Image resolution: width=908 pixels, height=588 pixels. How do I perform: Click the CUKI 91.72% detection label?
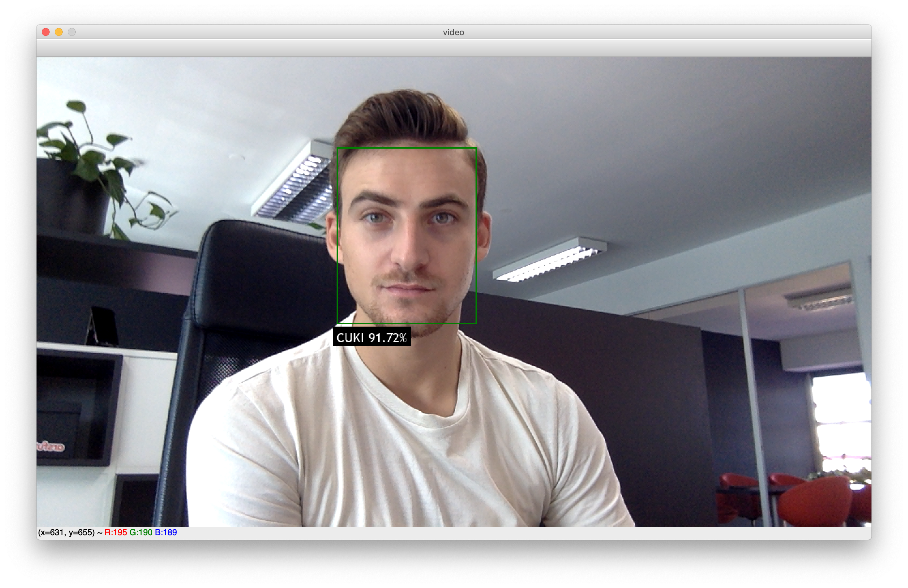pyautogui.click(x=372, y=337)
